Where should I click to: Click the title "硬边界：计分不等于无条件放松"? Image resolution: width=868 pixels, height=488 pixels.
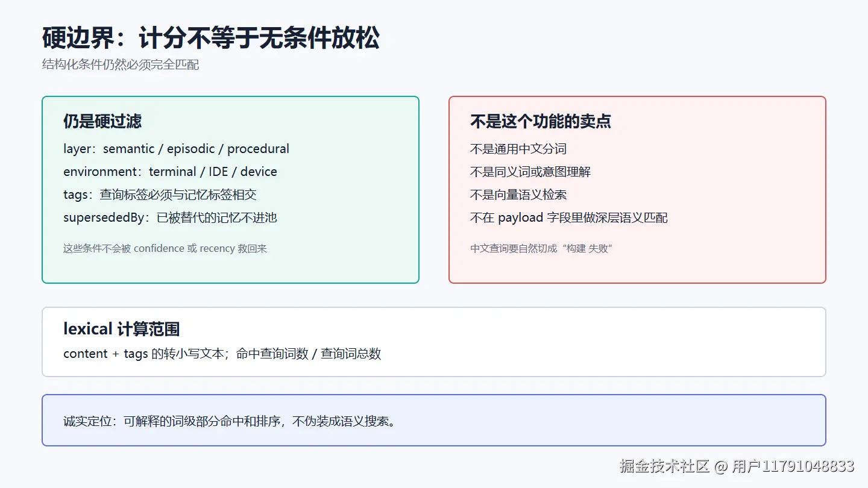[x=211, y=39]
